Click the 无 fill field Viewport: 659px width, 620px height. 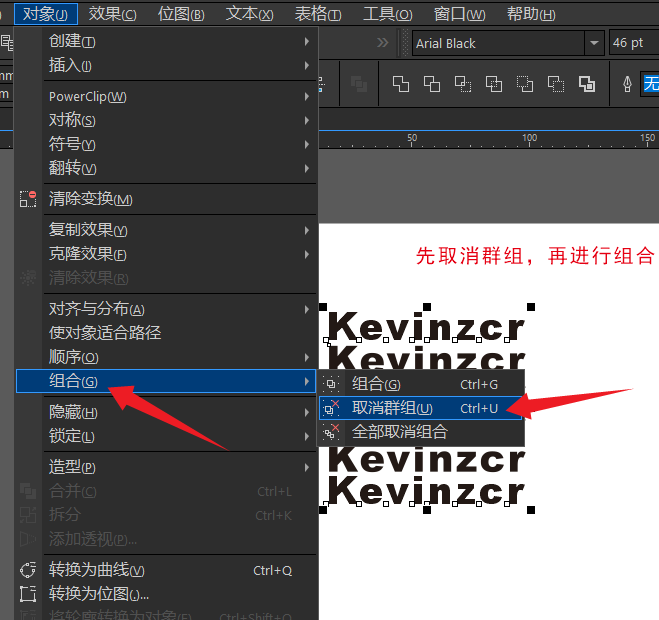click(650, 84)
